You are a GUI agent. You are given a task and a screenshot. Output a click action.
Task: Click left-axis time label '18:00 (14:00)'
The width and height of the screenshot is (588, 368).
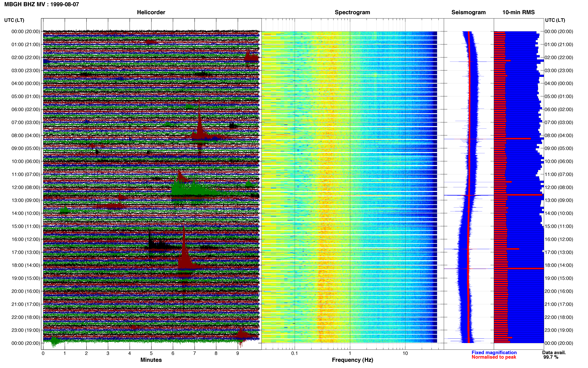(x=26, y=265)
